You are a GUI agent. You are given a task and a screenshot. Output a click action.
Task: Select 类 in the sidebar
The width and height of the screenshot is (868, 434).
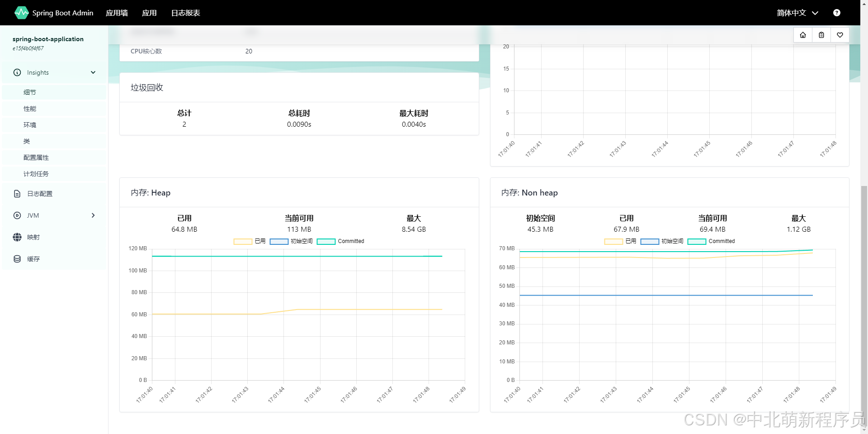[x=54, y=141]
